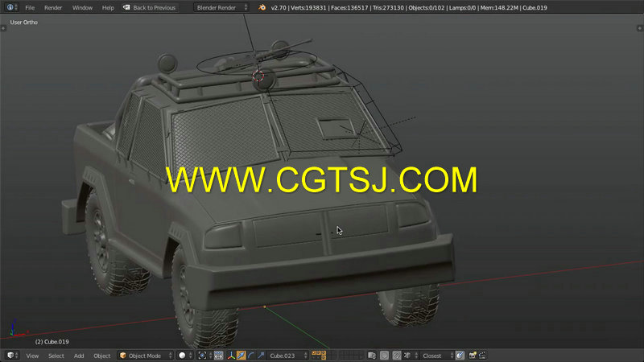The image size is (644, 362).
Task: Toggle proportional editing circle icon
Action: (x=384, y=356)
